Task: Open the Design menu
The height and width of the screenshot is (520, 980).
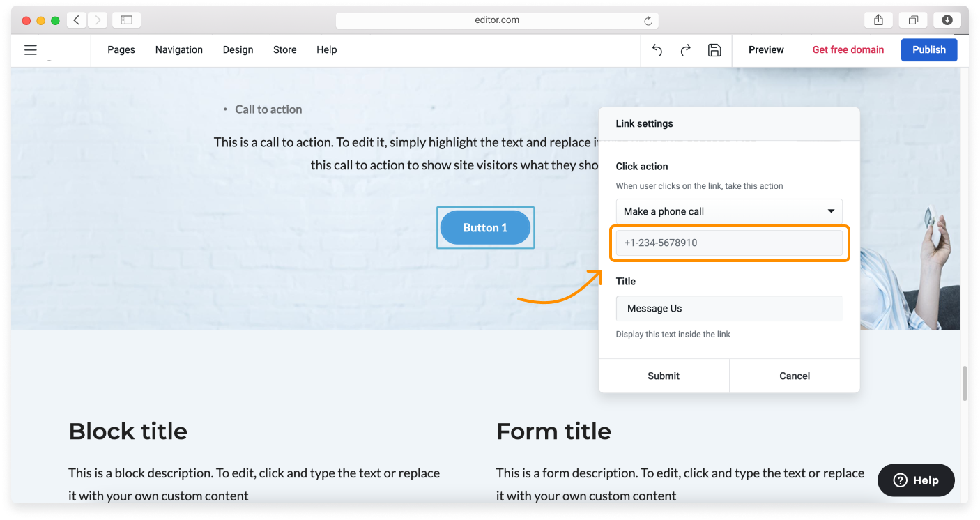Action: click(238, 50)
